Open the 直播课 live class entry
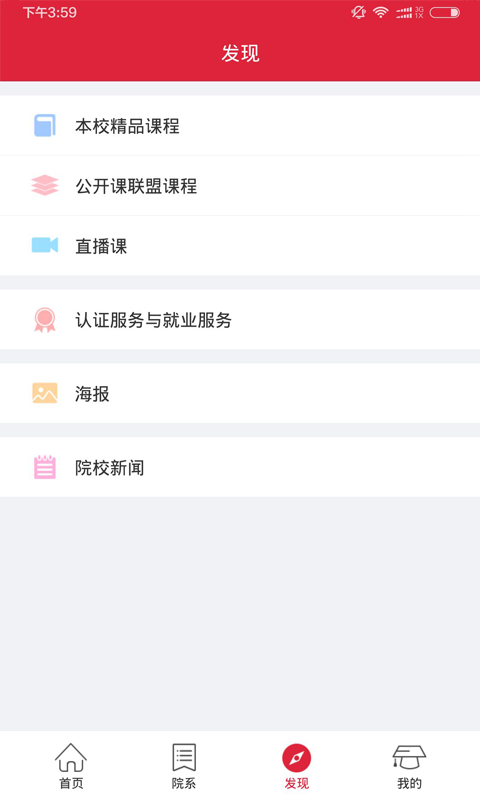Screen dimensions: 480x800 [240, 245]
